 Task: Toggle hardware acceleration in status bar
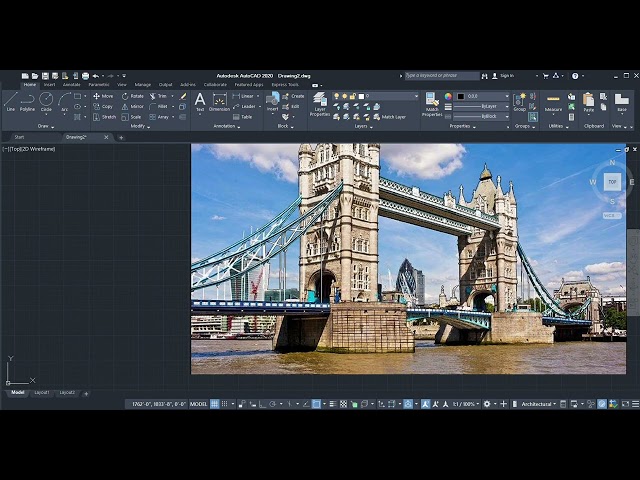(x=602, y=404)
